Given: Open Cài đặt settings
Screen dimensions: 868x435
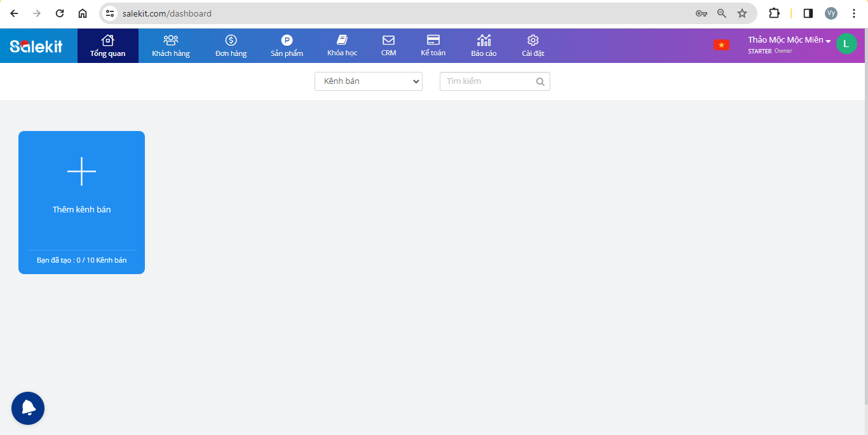Looking at the screenshot, I should click(533, 46).
